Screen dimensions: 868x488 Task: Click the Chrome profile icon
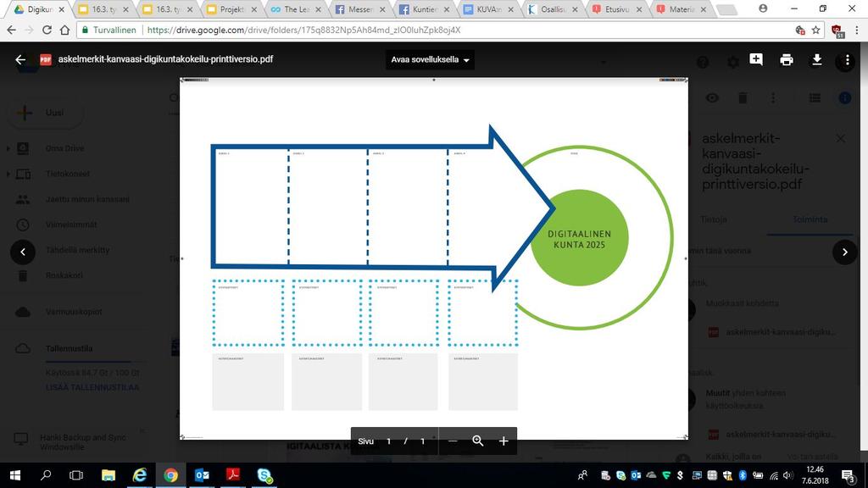point(764,8)
